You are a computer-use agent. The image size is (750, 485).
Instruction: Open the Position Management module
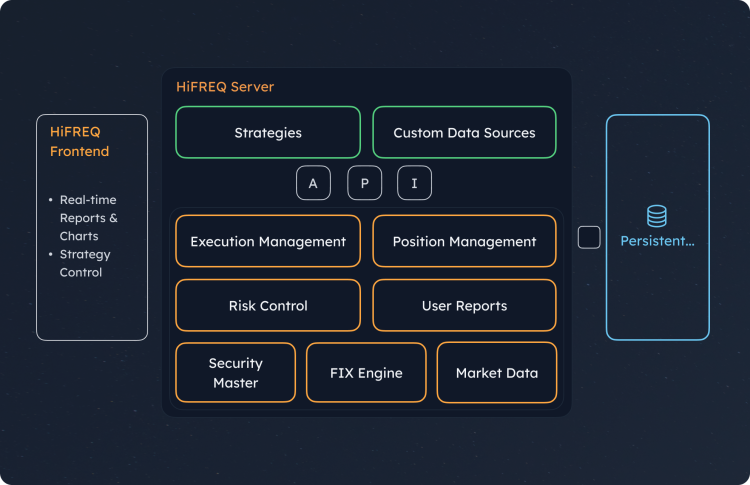point(464,241)
